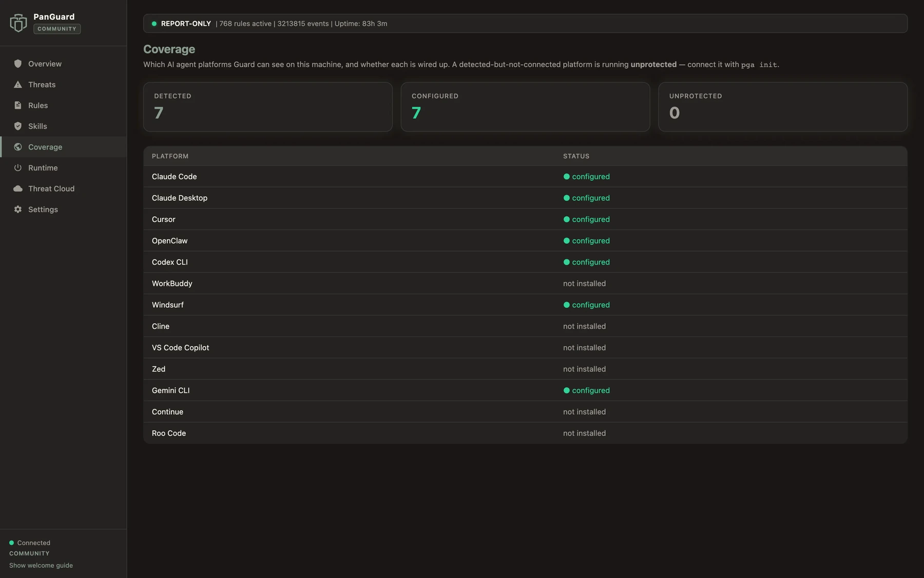This screenshot has width=924, height=578.
Task: Click Continue's 'not installed' status
Action: click(584, 412)
